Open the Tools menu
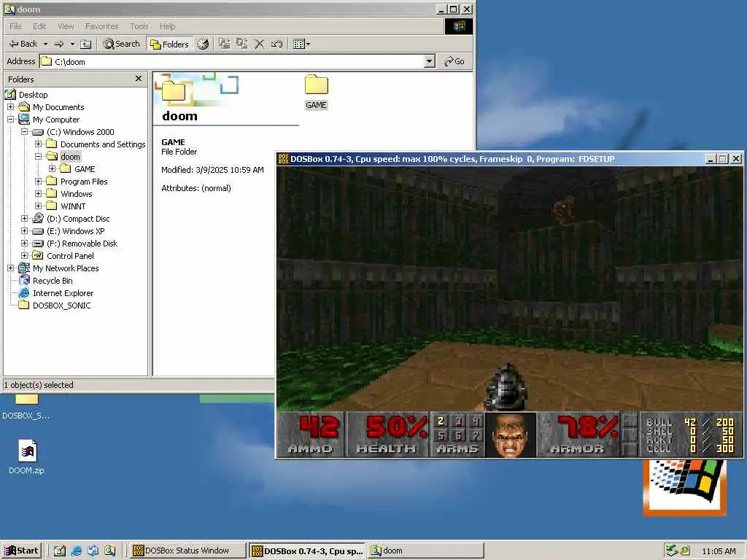Viewport: 747px width, 560px height. click(139, 26)
